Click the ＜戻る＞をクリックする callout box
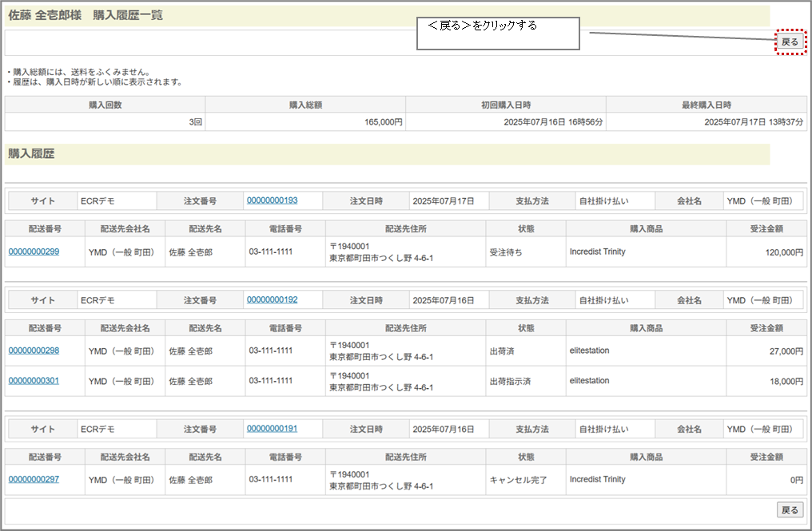The height and width of the screenshot is (531, 812). [x=497, y=34]
